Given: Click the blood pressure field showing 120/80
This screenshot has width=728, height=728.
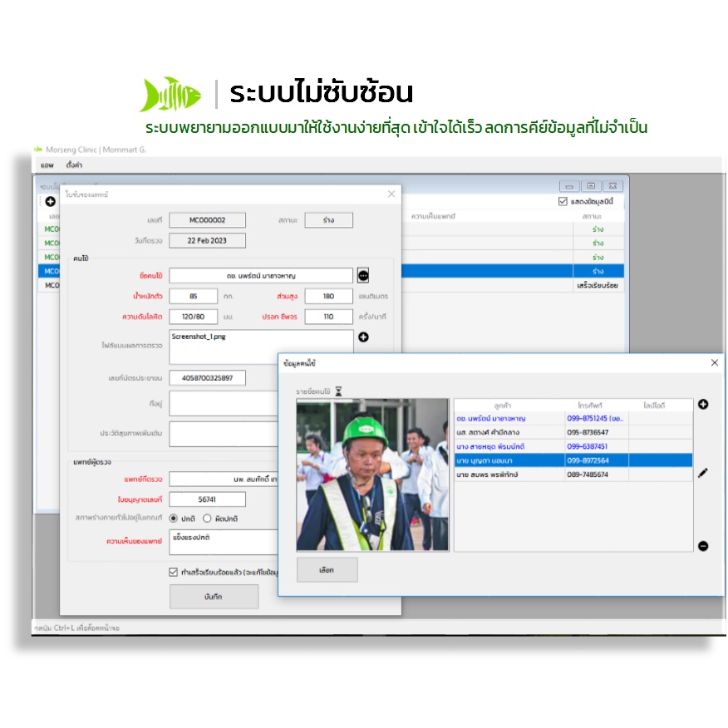Looking at the screenshot, I should coord(193,317).
